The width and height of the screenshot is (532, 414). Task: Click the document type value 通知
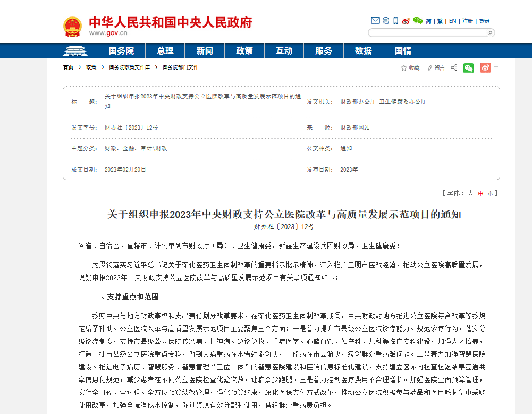pos(346,148)
